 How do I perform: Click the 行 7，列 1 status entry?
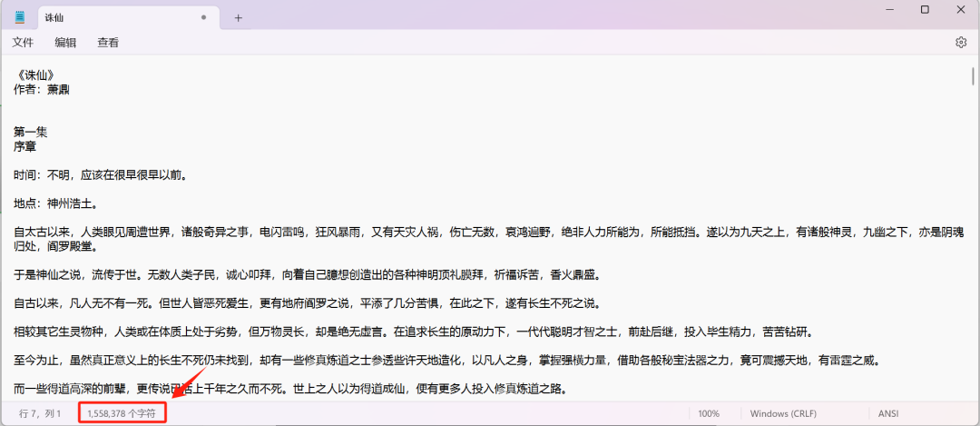point(40,413)
